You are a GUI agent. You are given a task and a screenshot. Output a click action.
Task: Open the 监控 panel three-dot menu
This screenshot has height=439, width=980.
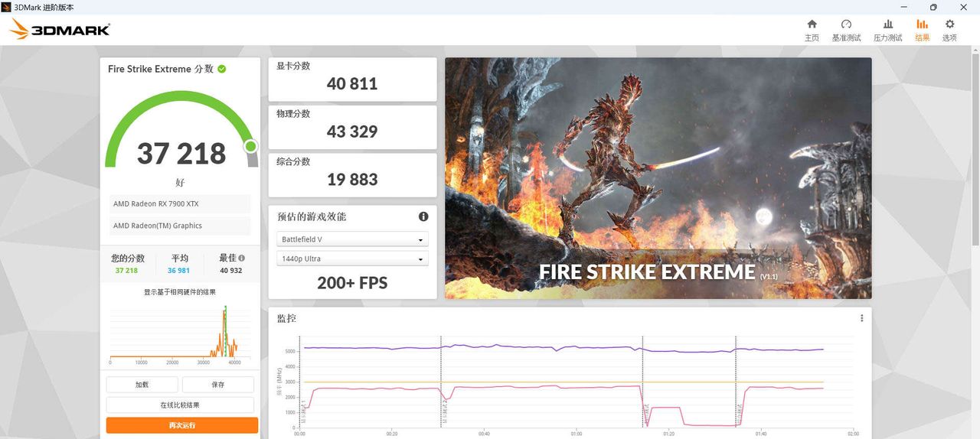(861, 318)
